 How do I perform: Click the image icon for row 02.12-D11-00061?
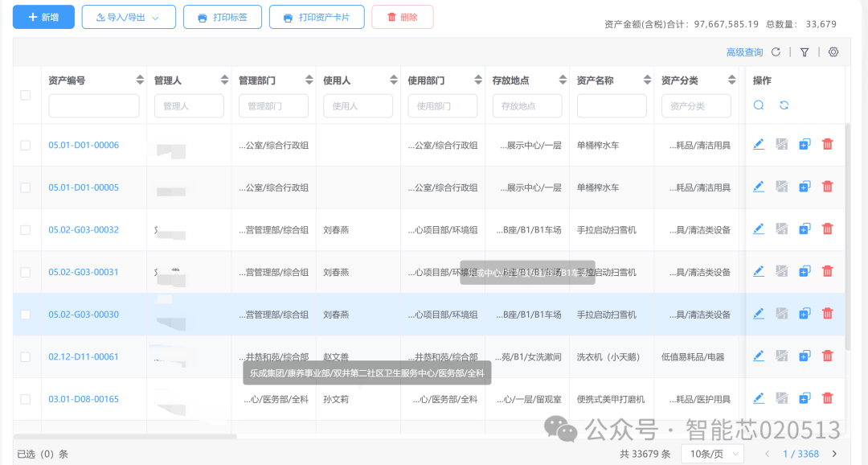[781, 356]
